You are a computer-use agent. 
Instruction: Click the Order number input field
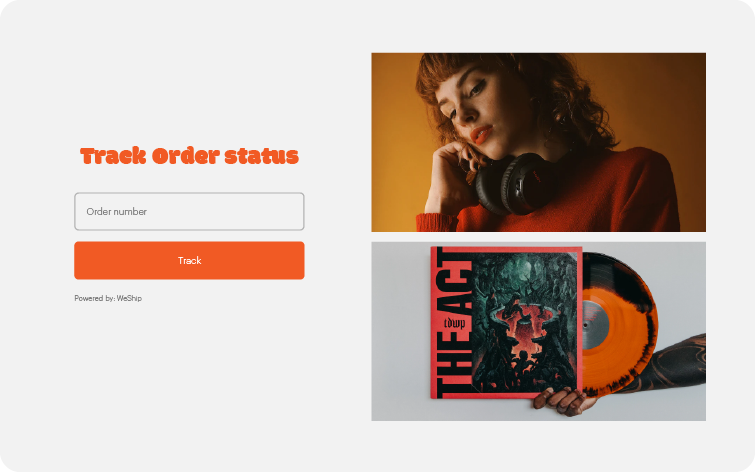(189, 211)
